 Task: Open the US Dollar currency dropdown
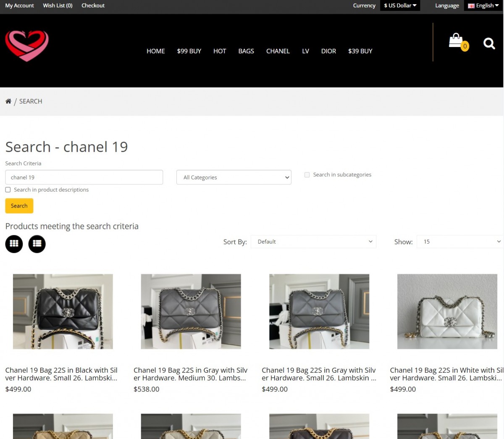[400, 5]
